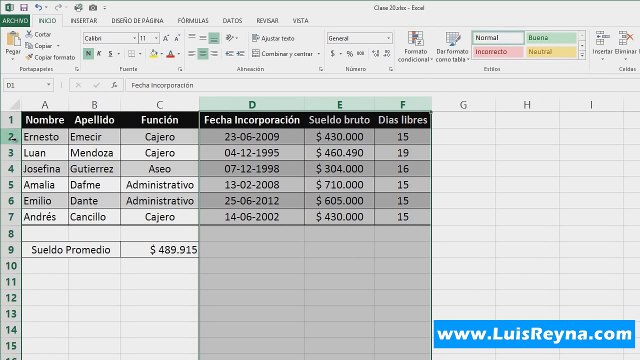Click the text orientation icon
Viewport: 640px width, 360px height.
pos(230,38)
